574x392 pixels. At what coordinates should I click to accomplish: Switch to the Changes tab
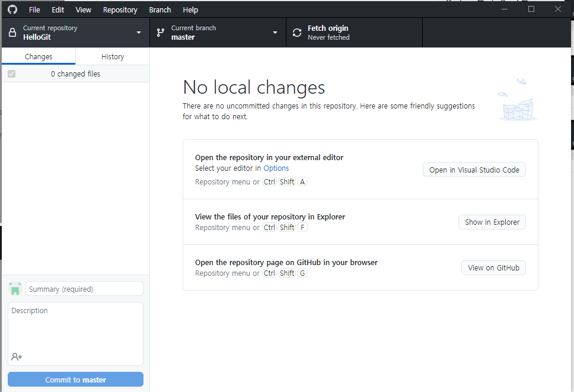tap(39, 57)
